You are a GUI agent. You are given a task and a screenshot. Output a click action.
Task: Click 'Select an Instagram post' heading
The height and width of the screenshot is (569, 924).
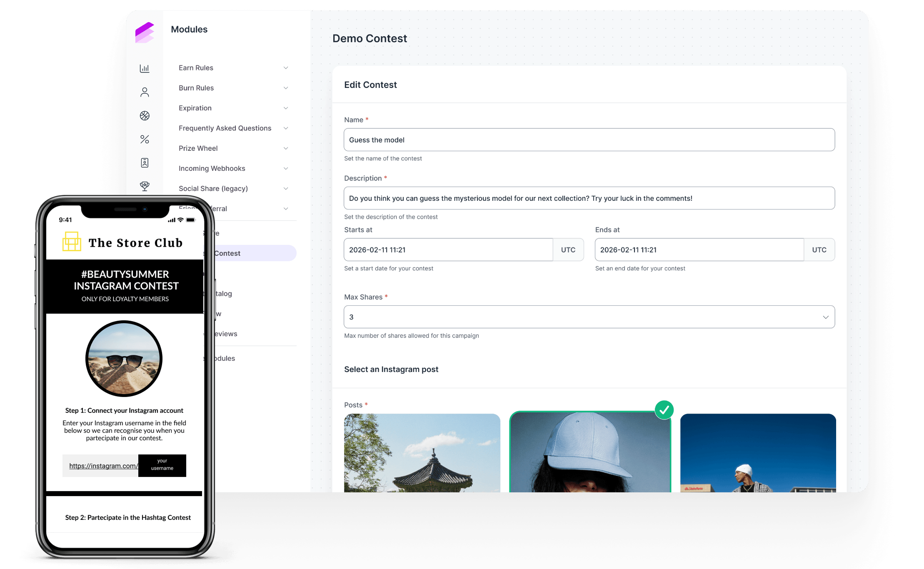tap(391, 369)
